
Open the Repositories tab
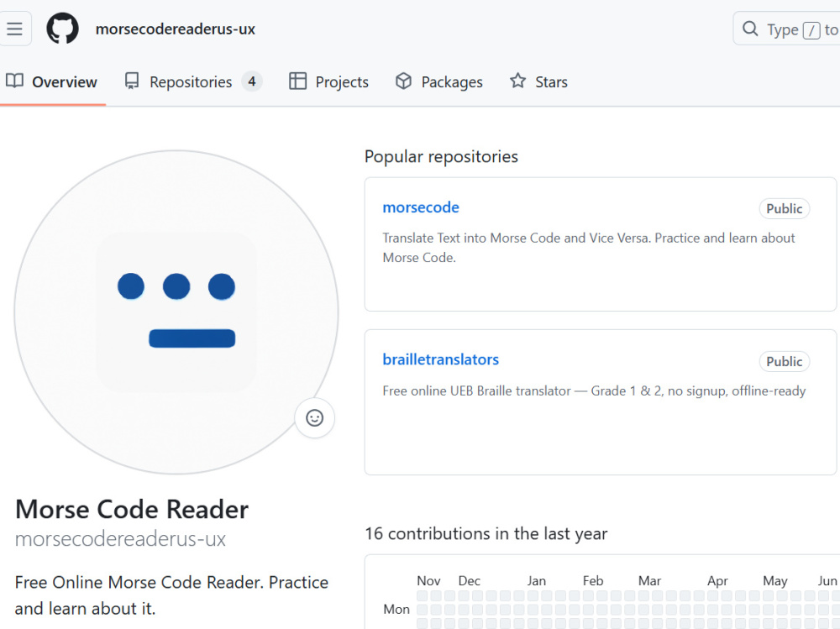193,82
